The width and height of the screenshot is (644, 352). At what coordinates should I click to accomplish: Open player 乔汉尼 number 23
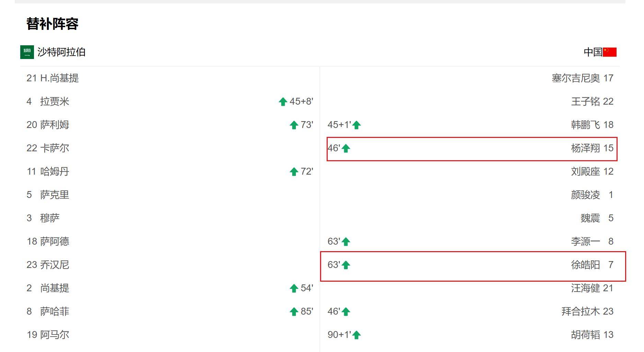[x=48, y=265]
